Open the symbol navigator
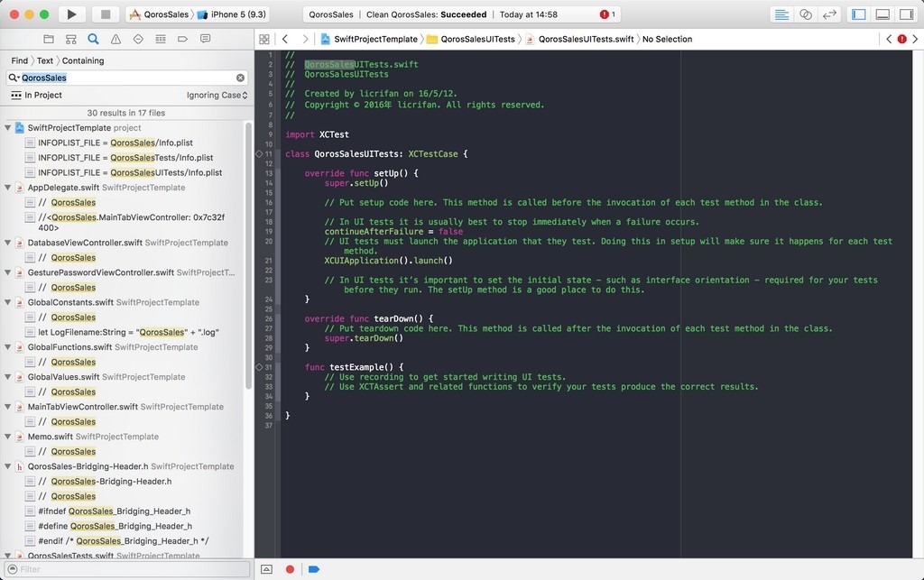This screenshot has width=924, height=580. tap(71, 39)
